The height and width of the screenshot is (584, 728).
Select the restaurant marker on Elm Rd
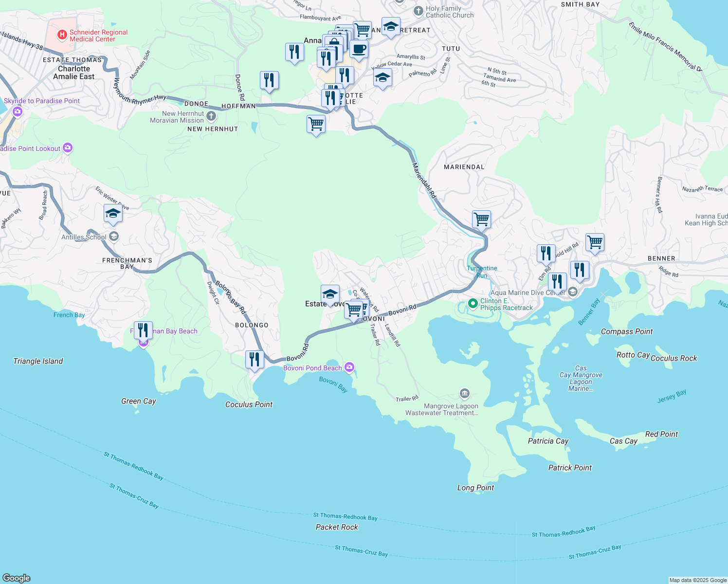coord(545,253)
